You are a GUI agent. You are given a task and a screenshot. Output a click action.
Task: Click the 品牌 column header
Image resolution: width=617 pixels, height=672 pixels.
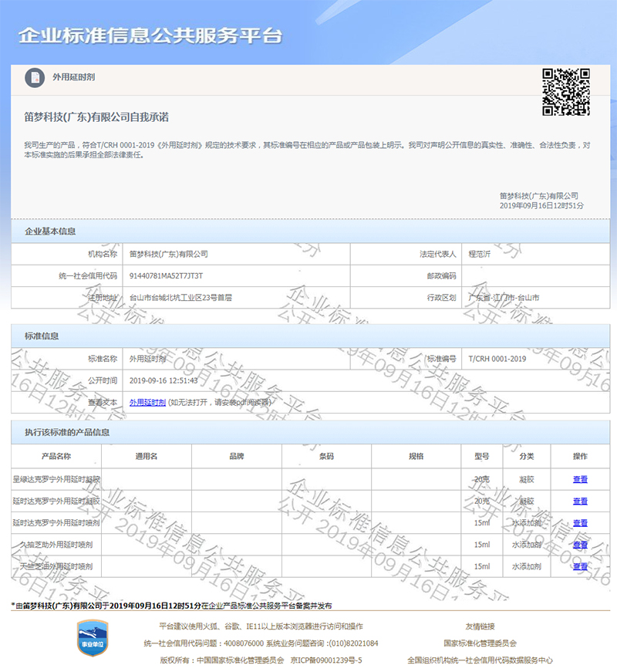(x=237, y=457)
